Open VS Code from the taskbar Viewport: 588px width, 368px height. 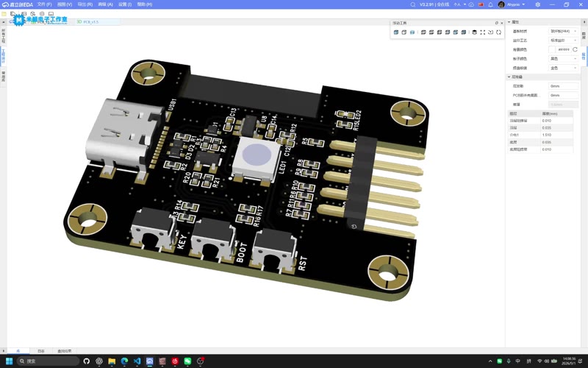coord(137,361)
